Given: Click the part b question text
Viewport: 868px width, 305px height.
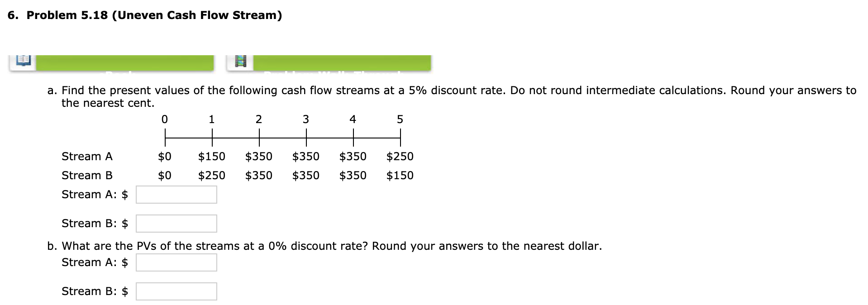Looking at the screenshot, I should tap(324, 246).
